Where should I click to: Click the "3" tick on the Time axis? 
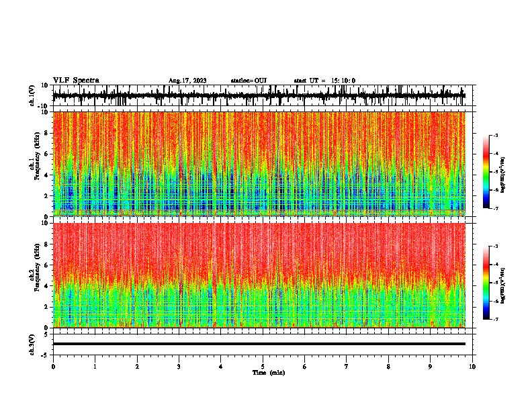point(179,367)
